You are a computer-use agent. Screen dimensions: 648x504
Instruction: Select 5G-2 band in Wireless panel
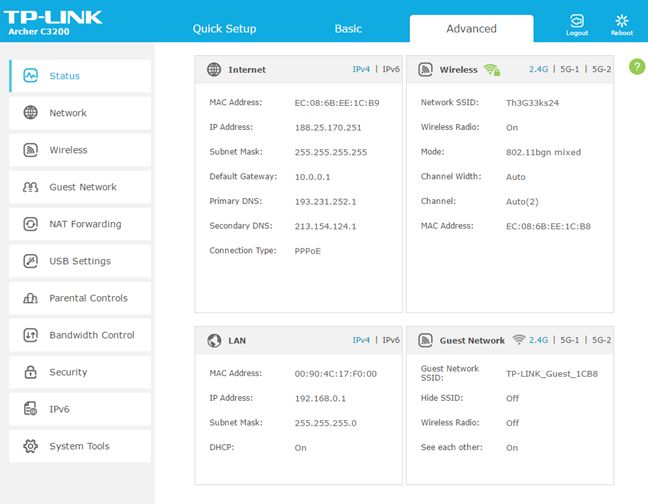[601, 69]
